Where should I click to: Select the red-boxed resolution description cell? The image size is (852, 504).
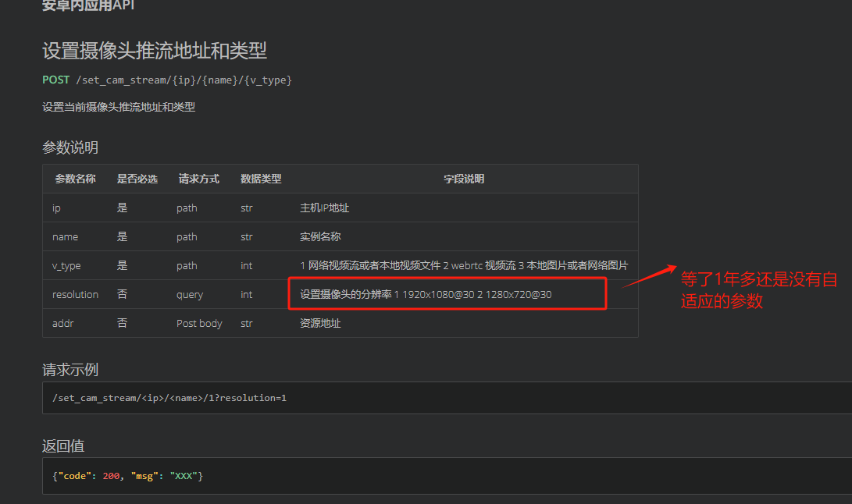[x=447, y=294]
